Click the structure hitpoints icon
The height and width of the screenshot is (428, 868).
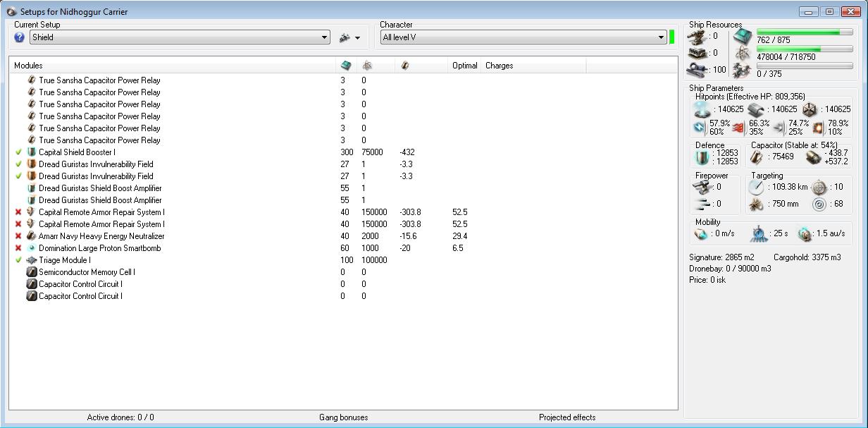pyautogui.click(x=810, y=109)
